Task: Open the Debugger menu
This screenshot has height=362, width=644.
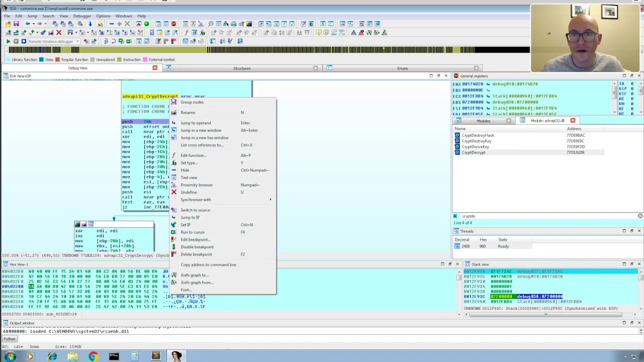Action: [82, 16]
